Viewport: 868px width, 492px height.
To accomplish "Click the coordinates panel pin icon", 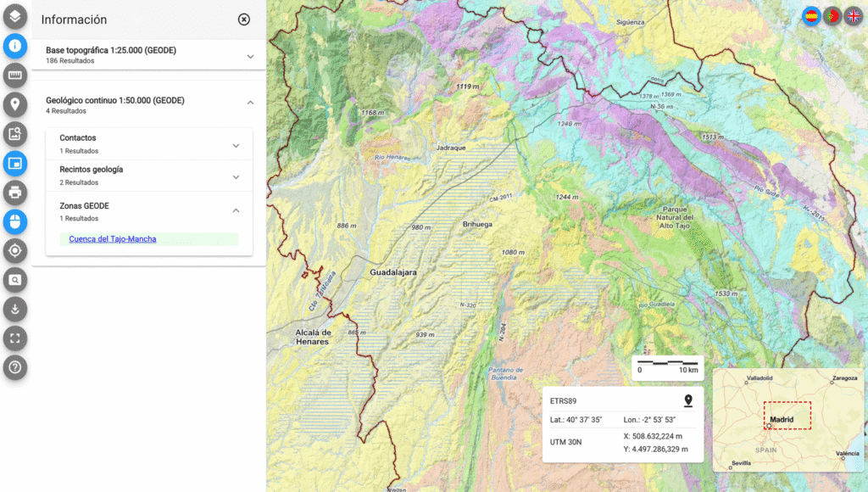I will click(x=688, y=400).
